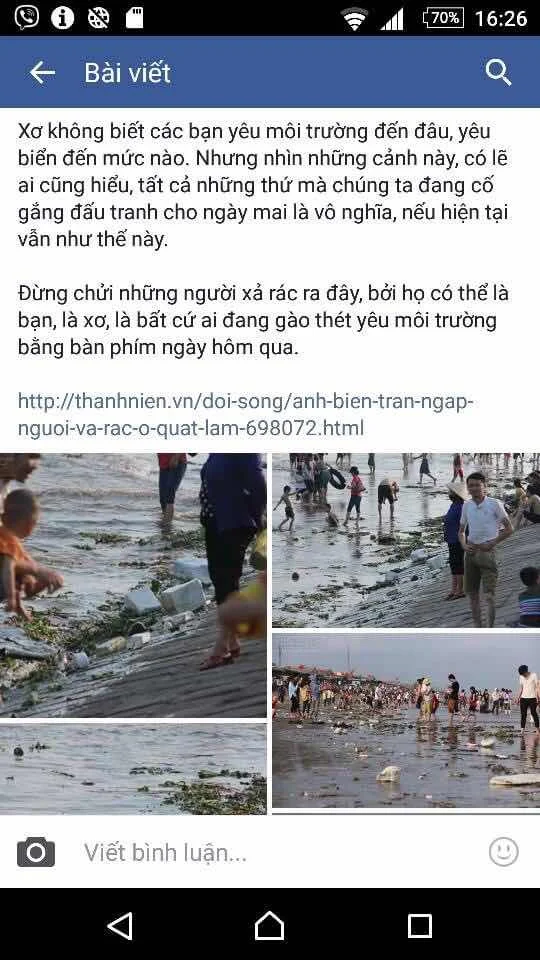Tap the Android home button
The width and height of the screenshot is (540, 960).
pyautogui.click(x=269, y=926)
